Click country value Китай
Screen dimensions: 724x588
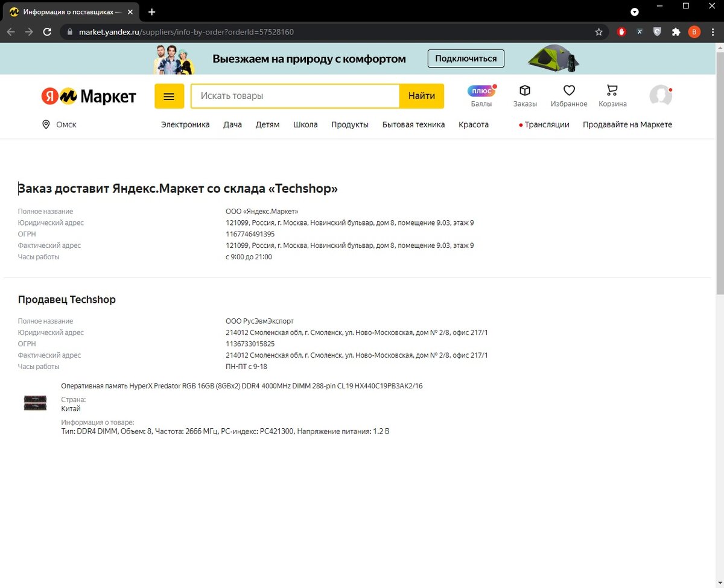(71, 408)
